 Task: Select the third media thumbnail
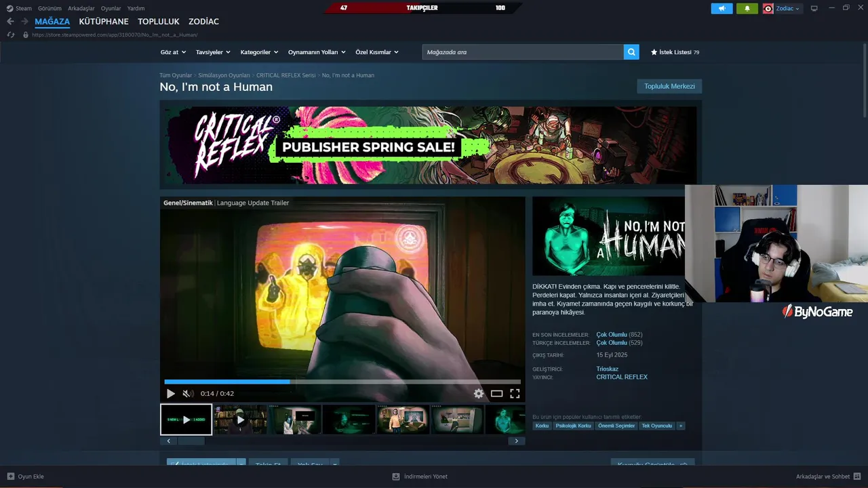click(294, 420)
